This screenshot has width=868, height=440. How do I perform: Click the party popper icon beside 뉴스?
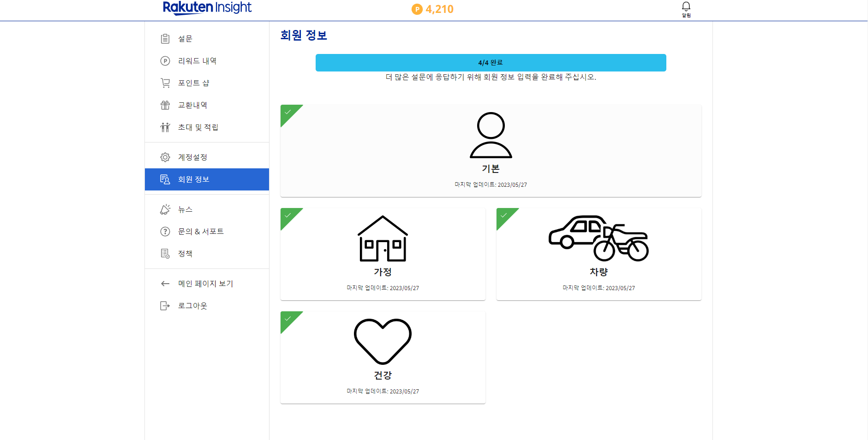click(165, 209)
